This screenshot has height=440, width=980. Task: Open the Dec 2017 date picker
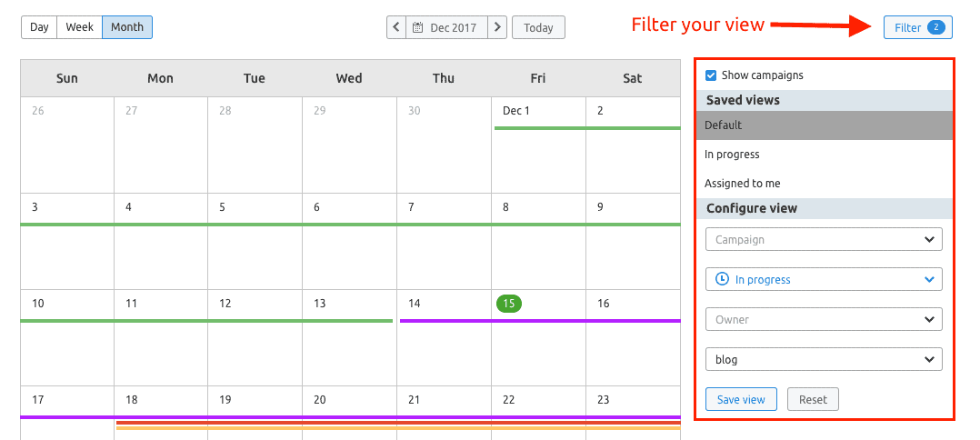click(x=446, y=27)
